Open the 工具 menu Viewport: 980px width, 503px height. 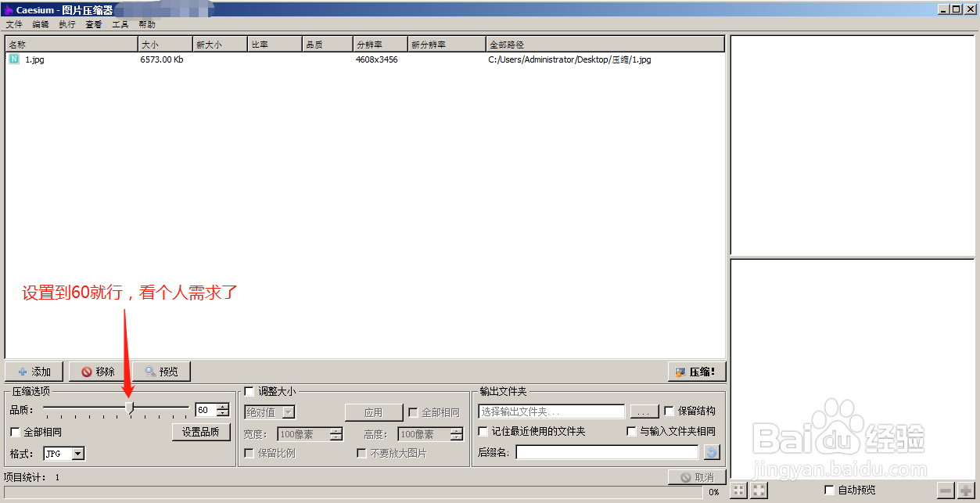(x=120, y=25)
